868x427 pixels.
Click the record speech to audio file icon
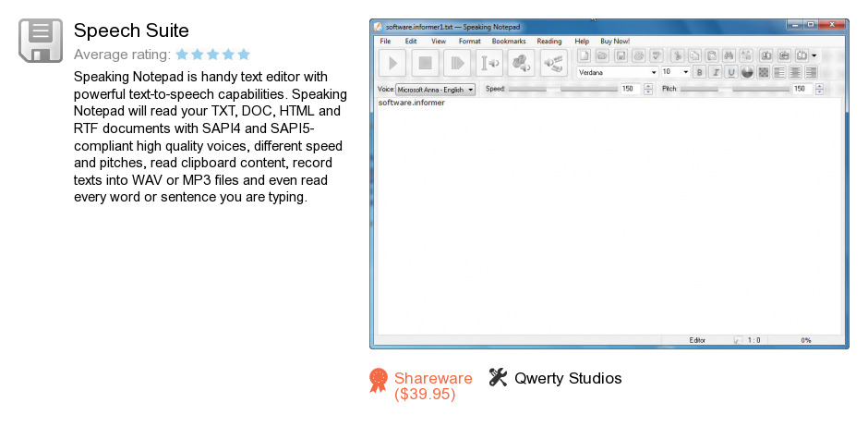coord(553,63)
